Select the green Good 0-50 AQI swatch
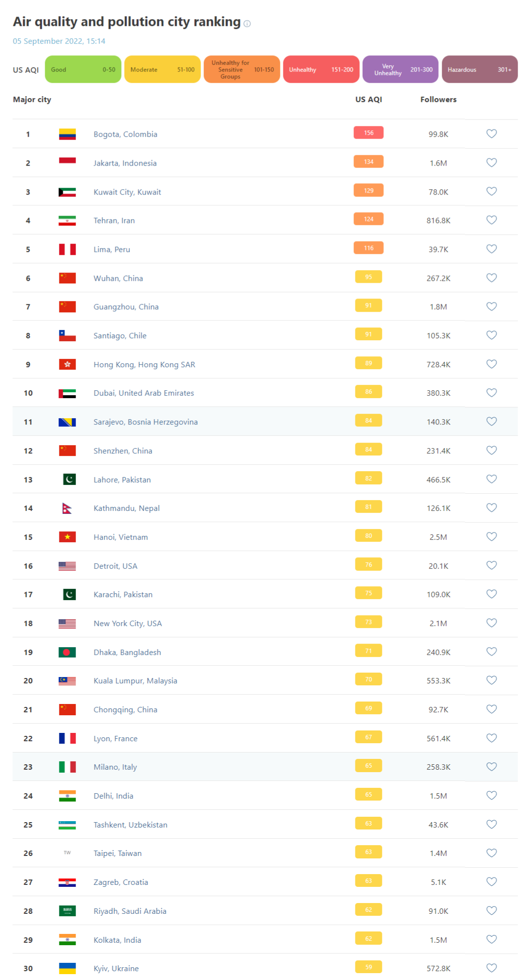520x980 pixels. tap(83, 69)
